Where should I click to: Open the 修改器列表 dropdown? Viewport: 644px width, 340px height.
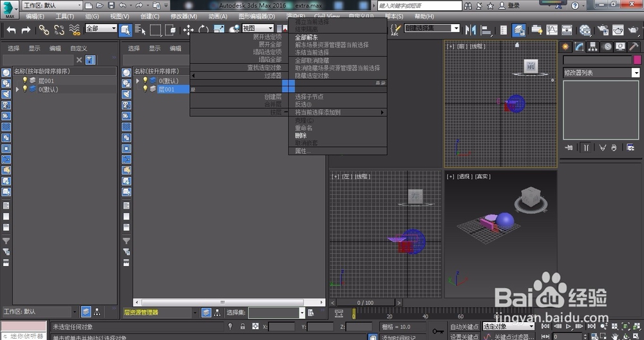601,73
